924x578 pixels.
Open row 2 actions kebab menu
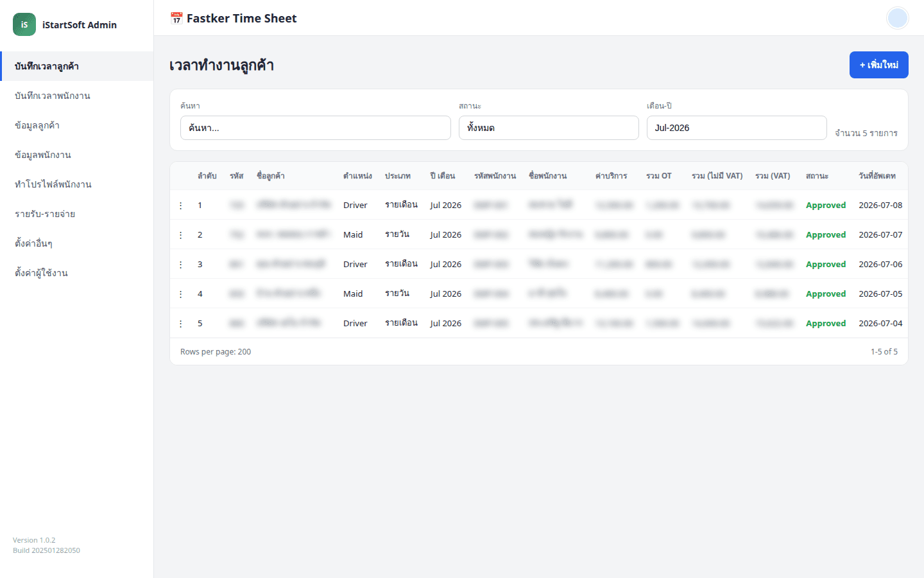pyautogui.click(x=180, y=235)
